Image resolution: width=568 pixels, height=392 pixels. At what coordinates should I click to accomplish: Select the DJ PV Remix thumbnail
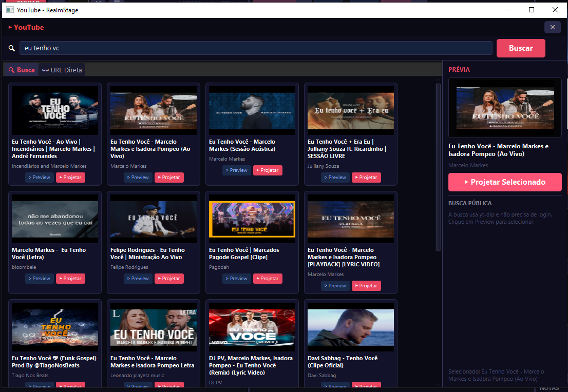click(252, 327)
